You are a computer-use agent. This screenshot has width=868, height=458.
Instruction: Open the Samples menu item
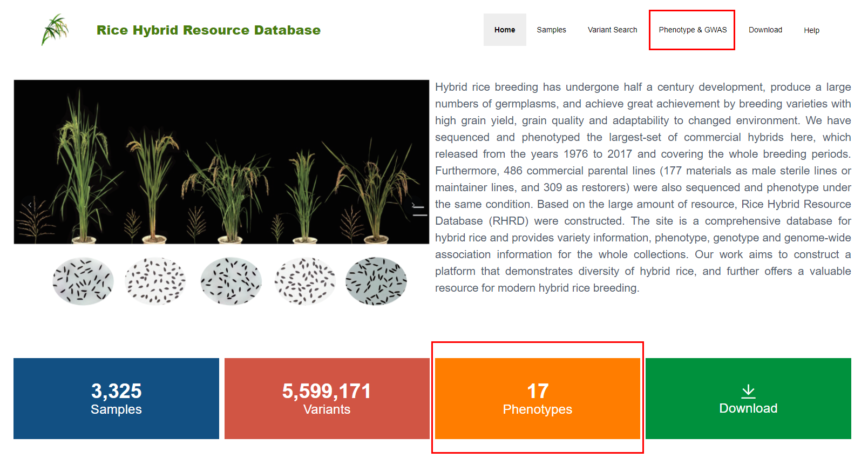tap(551, 30)
